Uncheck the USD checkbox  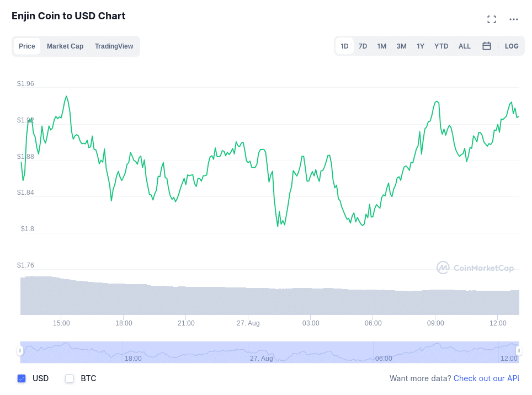coord(22,378)
